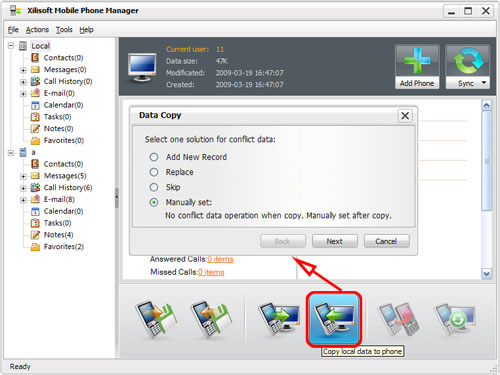Expand Call History(6) node

(23, 188)
